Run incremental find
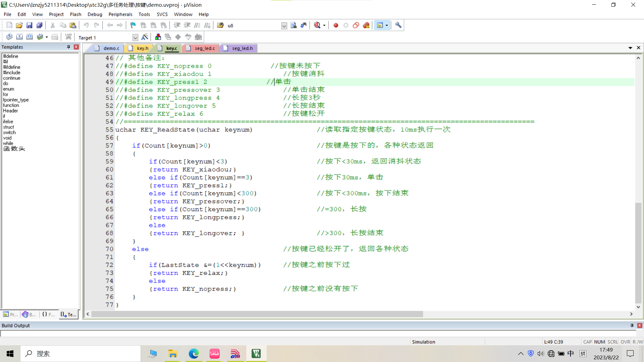Screen dimensions: 644x362 [x=304, y=25]
